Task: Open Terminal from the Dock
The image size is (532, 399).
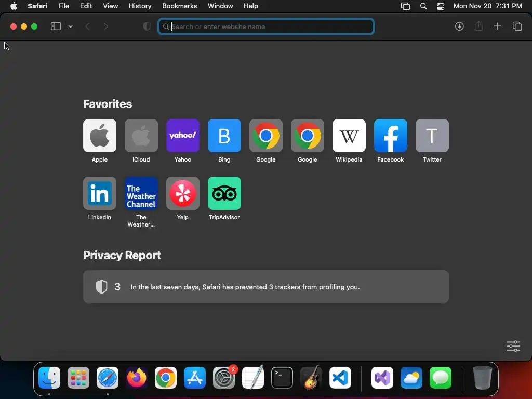Action: click(x=282, y=377)
